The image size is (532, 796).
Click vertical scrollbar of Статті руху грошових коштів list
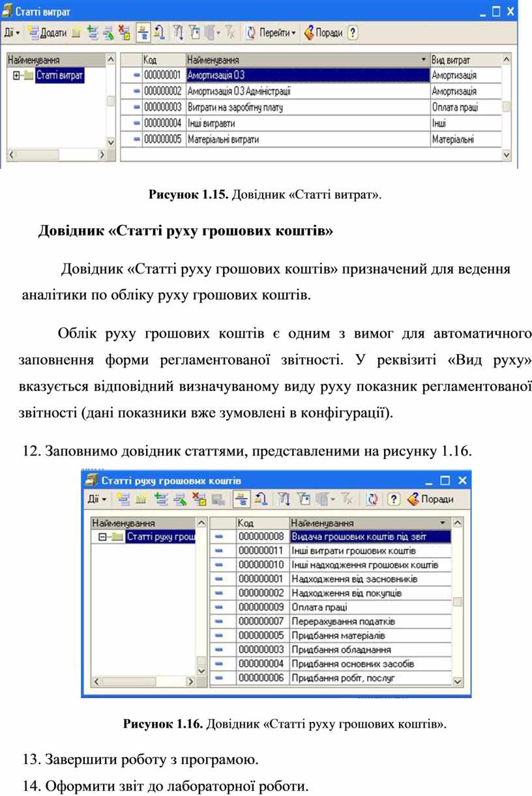(458, 602)
